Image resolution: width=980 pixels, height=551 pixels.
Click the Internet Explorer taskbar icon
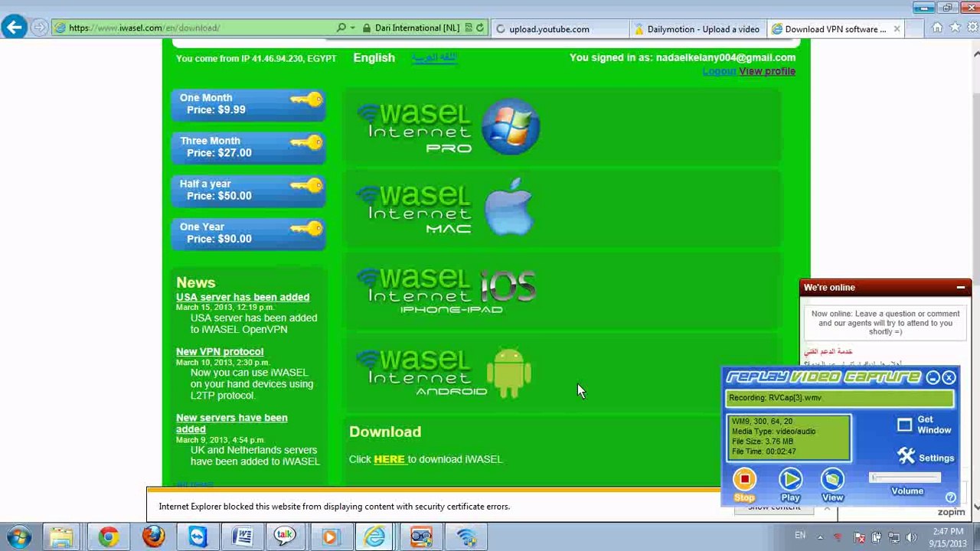click(x=375, y=536)
